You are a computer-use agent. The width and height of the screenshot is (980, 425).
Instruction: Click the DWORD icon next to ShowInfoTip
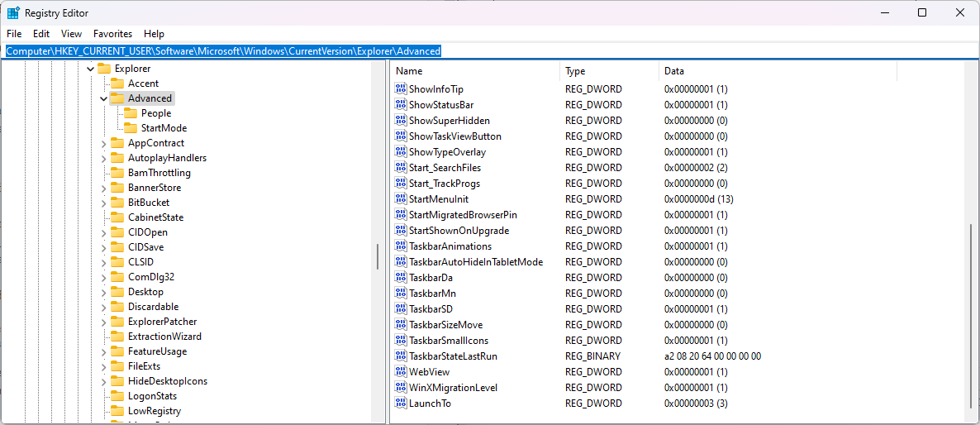(401, 89)
